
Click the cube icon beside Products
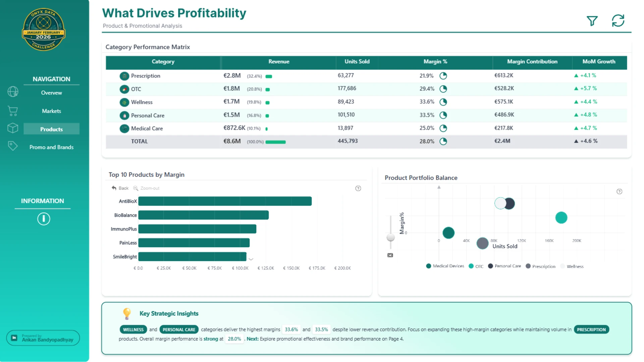pos(13,128)
